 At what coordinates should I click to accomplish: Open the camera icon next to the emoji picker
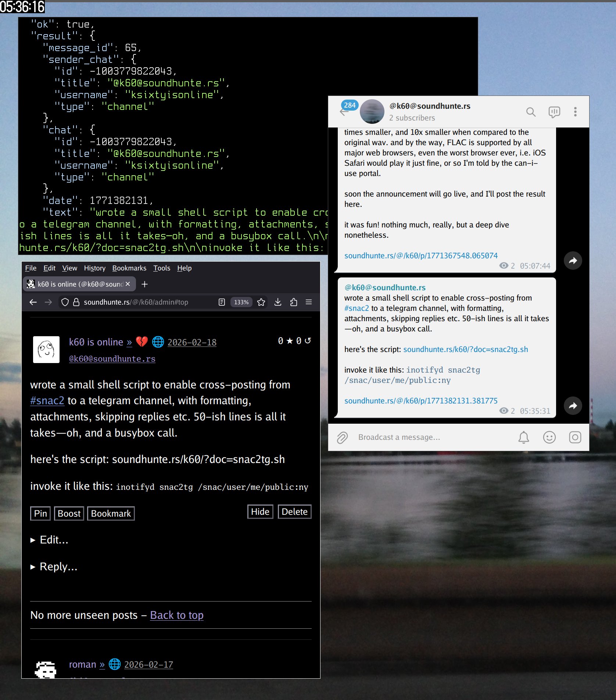coord(575,437)
